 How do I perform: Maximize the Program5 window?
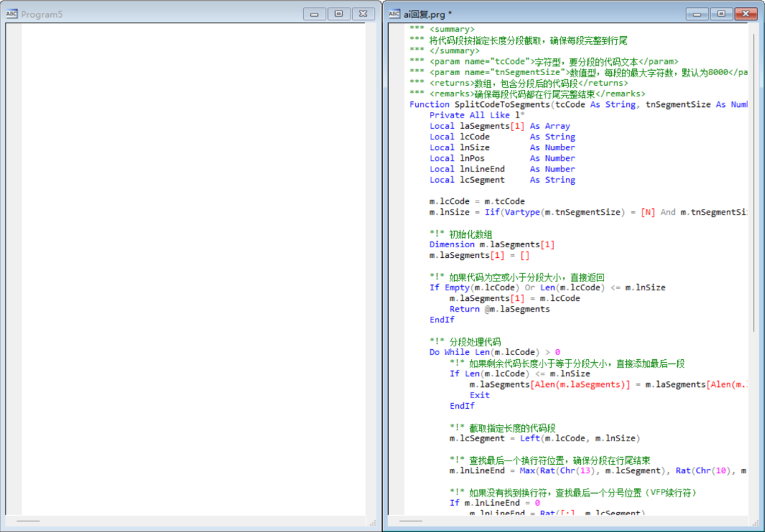(x=339, y=13)
